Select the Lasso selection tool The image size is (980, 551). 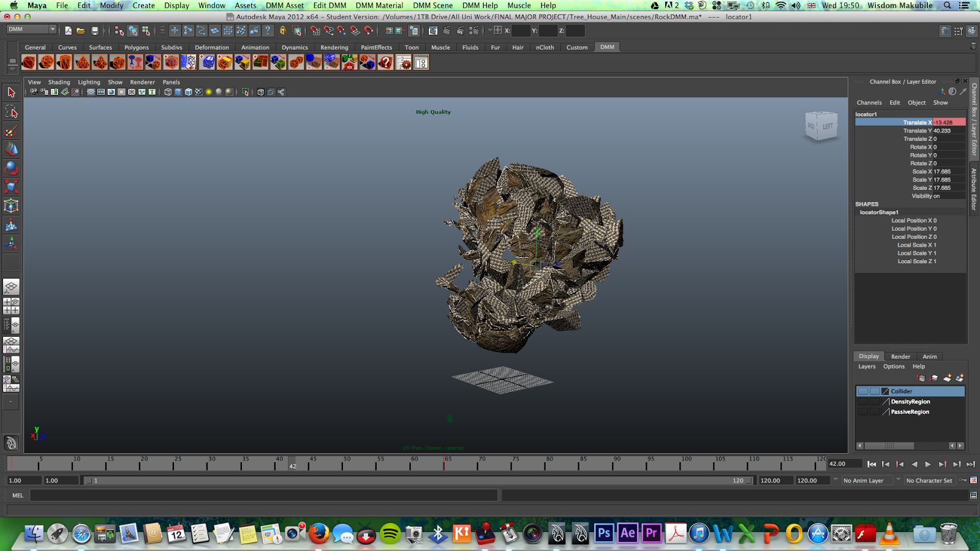point(11,111)
